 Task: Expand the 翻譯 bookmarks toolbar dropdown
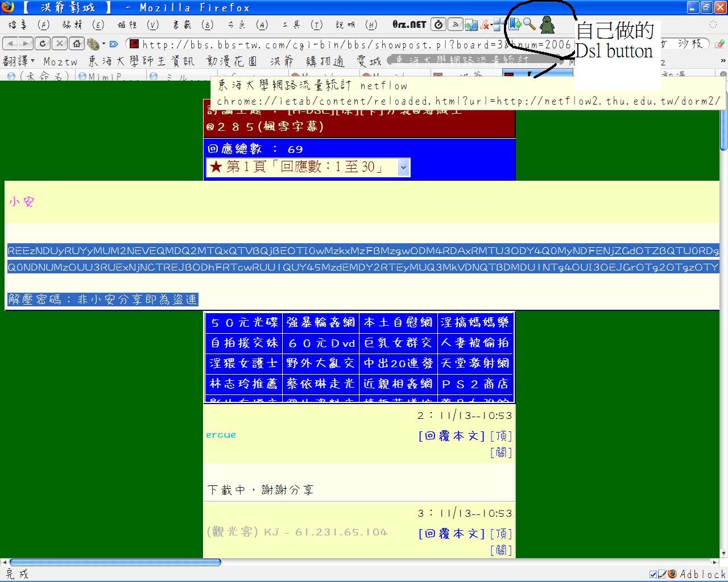(19, 61)
